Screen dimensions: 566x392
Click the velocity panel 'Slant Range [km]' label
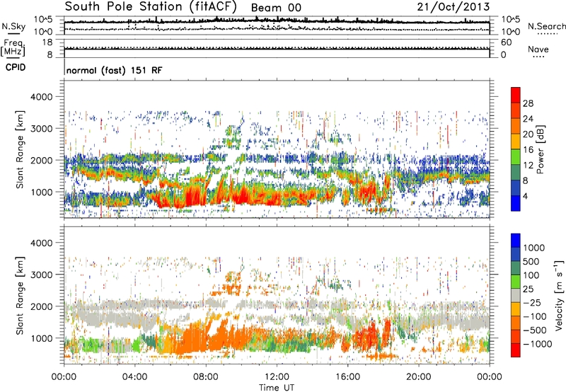[x=20, y=296]
